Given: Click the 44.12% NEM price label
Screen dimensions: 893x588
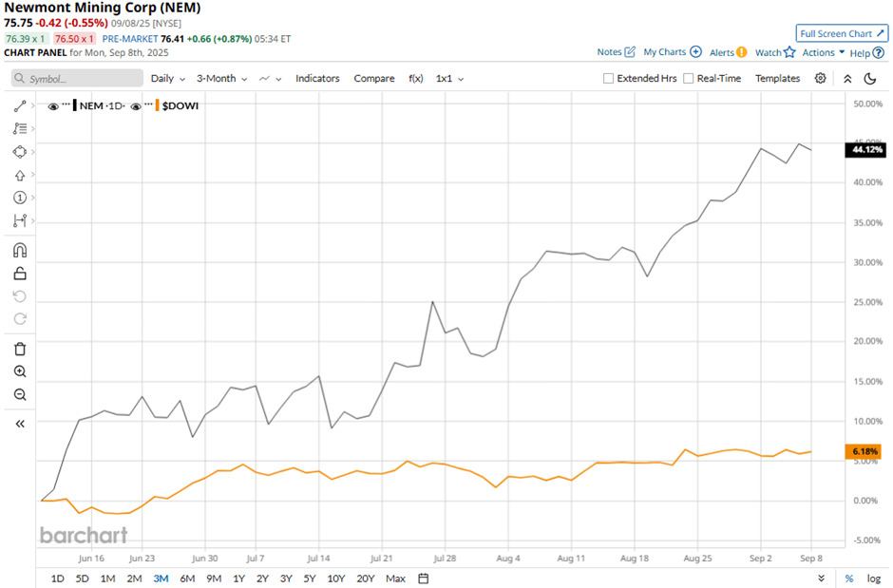Looking at the screenshot, I should 865,150.
